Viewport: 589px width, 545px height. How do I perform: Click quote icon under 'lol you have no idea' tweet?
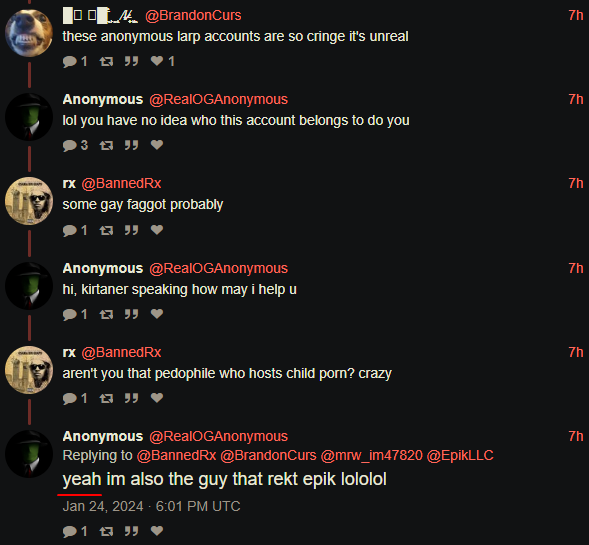point(131,145)
